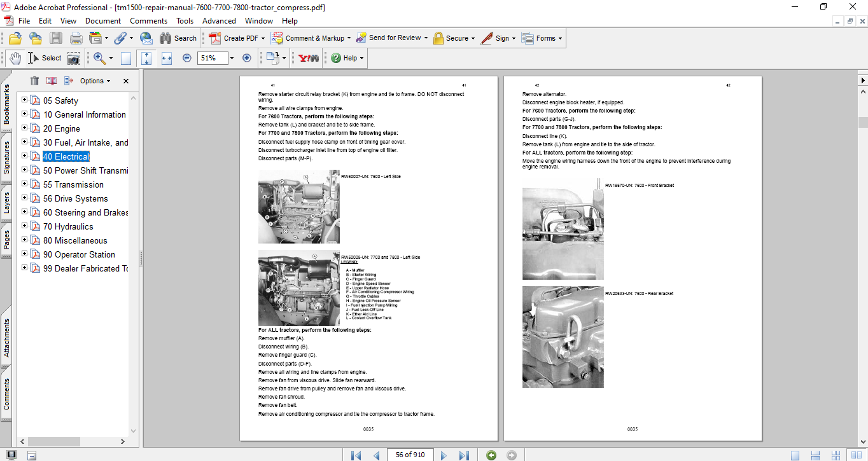Screen dimensions: 868x461
Task: Delete selected bookmark with trash icon
Action: pos(34,81)
